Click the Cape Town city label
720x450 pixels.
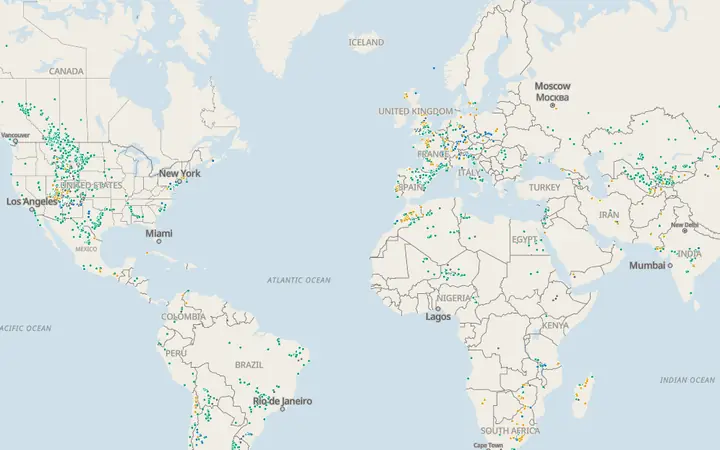tap(488, 445)
